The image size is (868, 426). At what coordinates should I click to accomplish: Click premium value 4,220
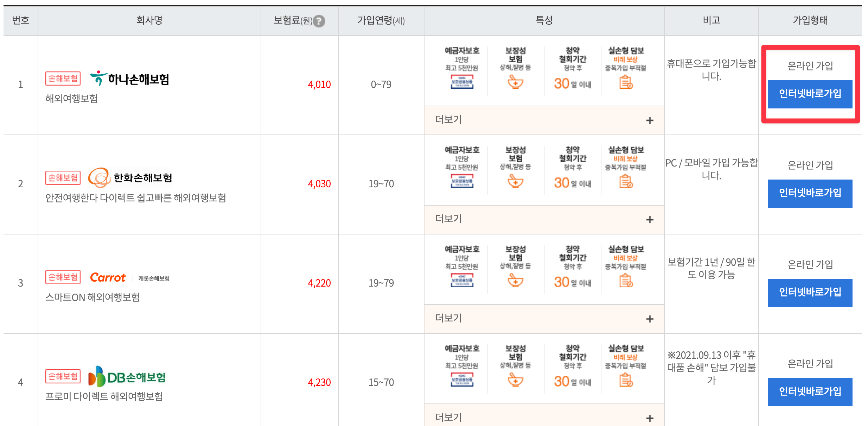319,283
